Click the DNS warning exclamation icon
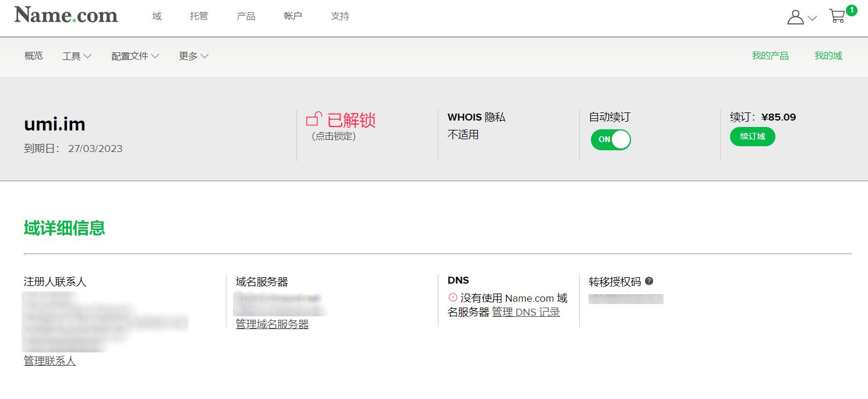Screen dimensions: 868x399 pos(452,298)
